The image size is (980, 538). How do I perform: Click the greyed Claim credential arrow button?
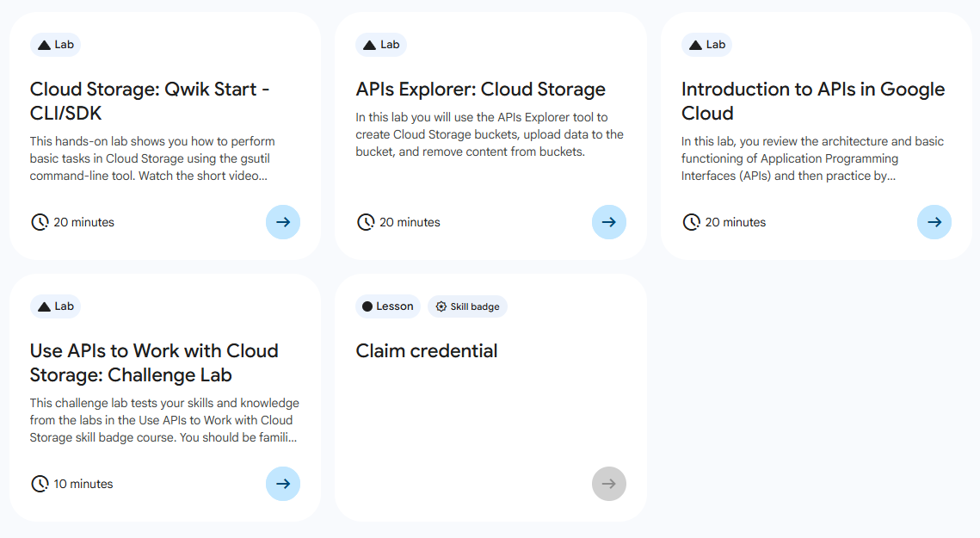(609, 484)
